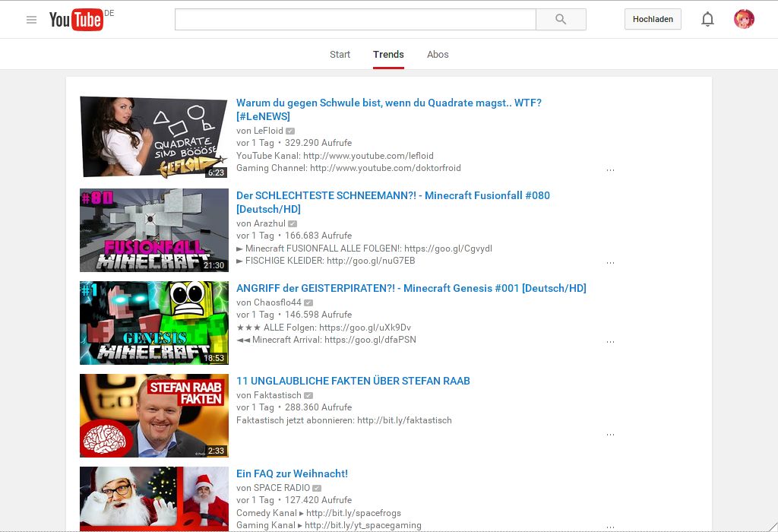Open more options for Weihnacht FAQ video

coord(610,527)
